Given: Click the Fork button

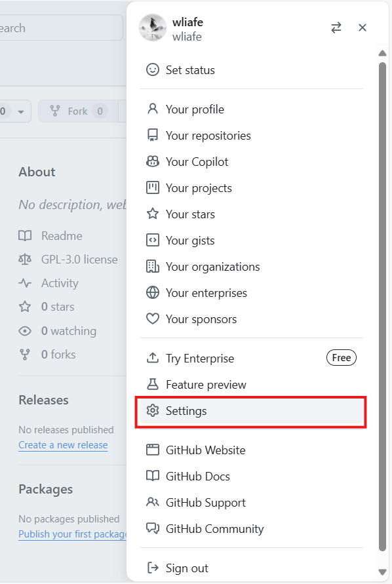Looking at the screenshot, I should (x=78, y=111).
